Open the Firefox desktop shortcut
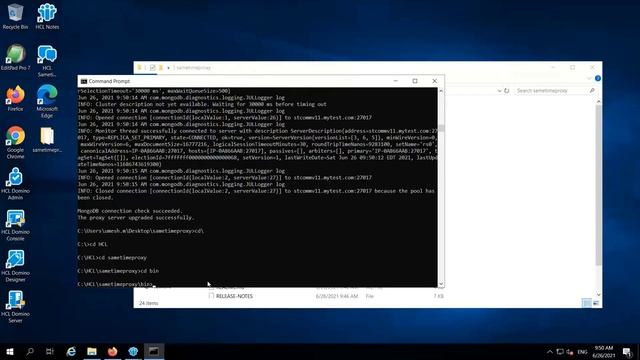This screenshot has height=360, width=640. (x=15, y=98)
